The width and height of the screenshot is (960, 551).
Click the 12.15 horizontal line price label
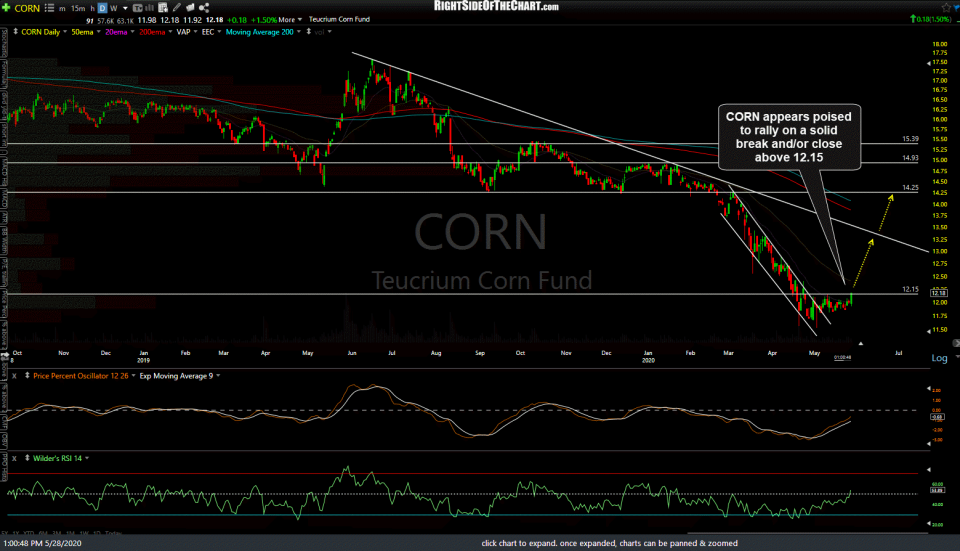click(x=910, y=289)
